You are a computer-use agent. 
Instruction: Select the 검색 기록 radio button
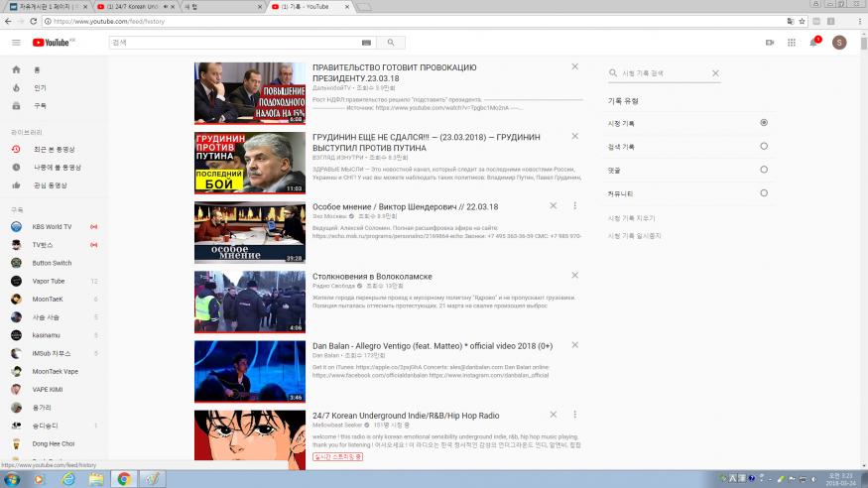pyautogui.click(x=763, y=147)
